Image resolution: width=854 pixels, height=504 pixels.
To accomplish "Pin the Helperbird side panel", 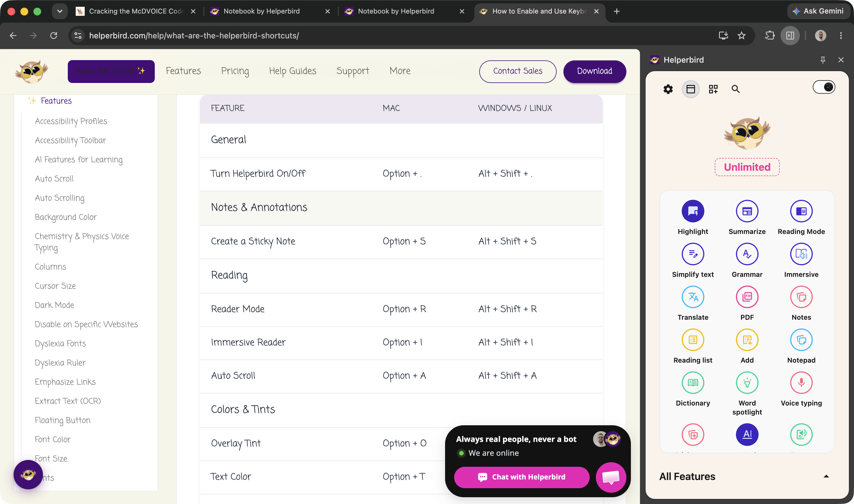I will [x=823, y=60].
